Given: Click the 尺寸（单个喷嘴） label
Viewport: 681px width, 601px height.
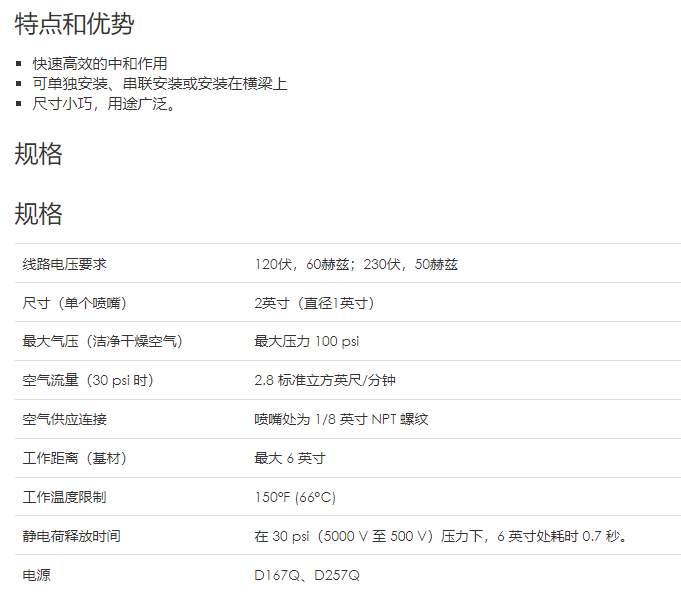Looking at the screenshot, I should [x=74, y=303].
